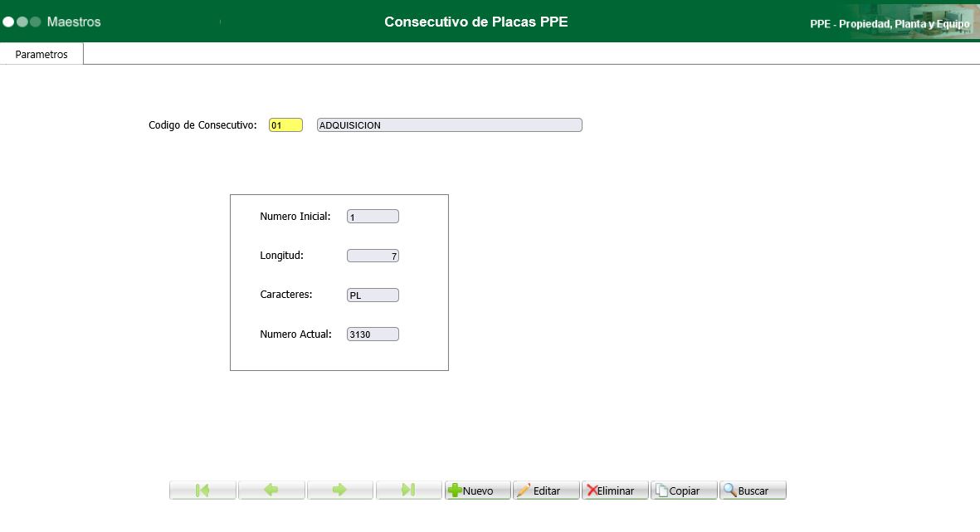Go to the previous record arrow

point(271,491)
